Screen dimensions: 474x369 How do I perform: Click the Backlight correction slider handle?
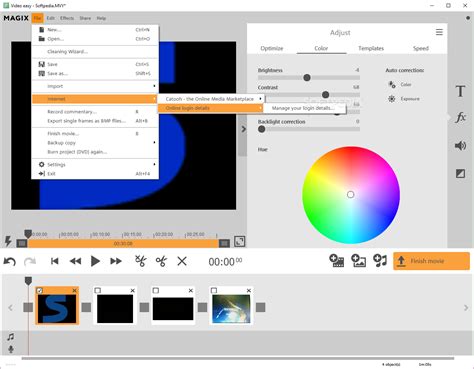[x=262, y=129]
